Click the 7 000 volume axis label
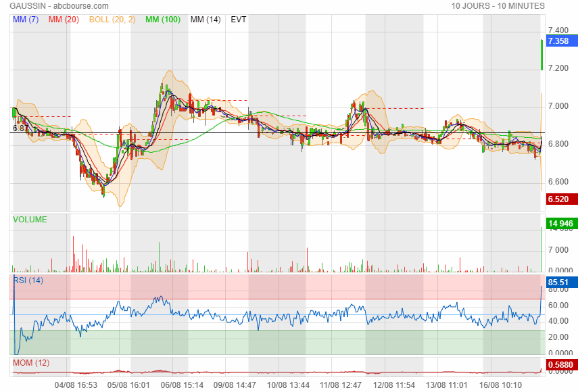 [558, 250]
